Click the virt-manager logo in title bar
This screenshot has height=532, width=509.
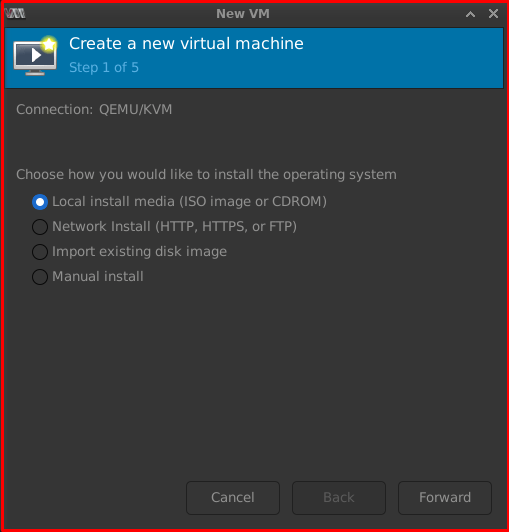15,14
